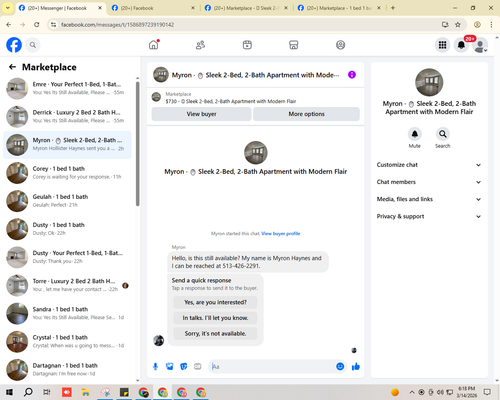Send quick response 'Yes, are you interested?'
The width and height of the screenshot is (500, 400).
215,302
